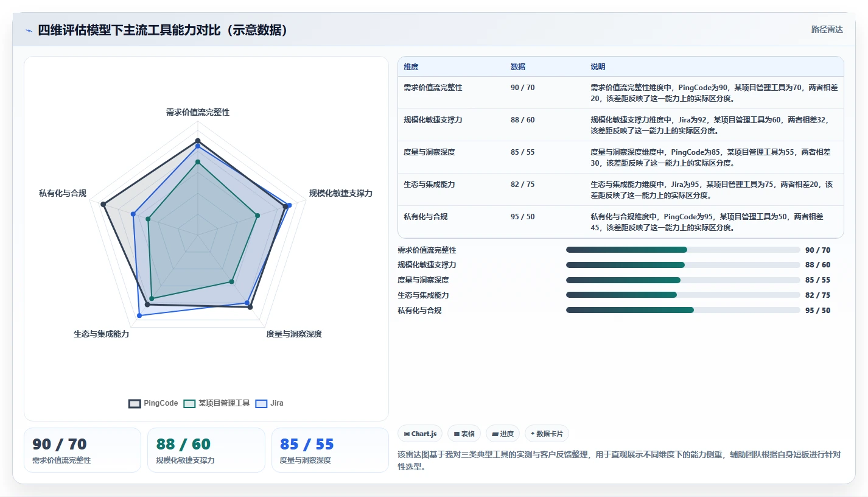Toggle the Jira legend swatch
Viewport: 868px width, 497px height.
(261, 403)
